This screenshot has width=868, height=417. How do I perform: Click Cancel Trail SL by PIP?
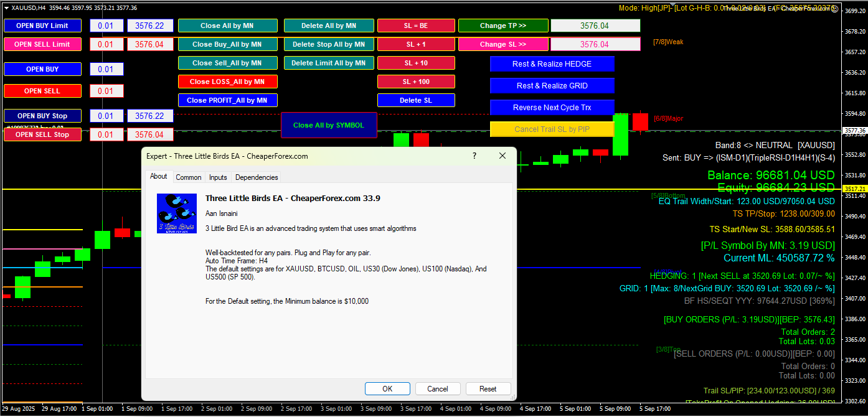pyautogui.click(x=552, y=129)
